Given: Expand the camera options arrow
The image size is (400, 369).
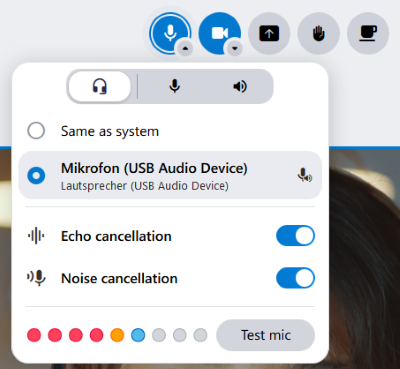Looking at the screenshot, I should tap(235, 49).
